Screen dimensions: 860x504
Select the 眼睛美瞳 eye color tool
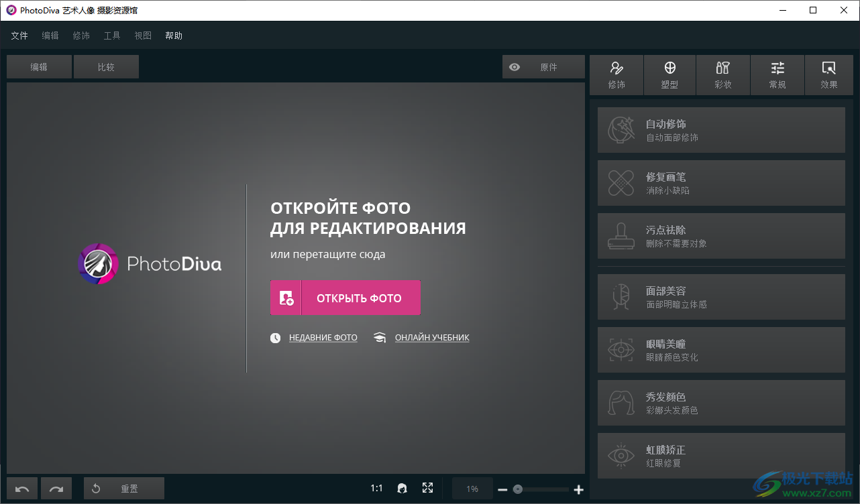(721, 350)
